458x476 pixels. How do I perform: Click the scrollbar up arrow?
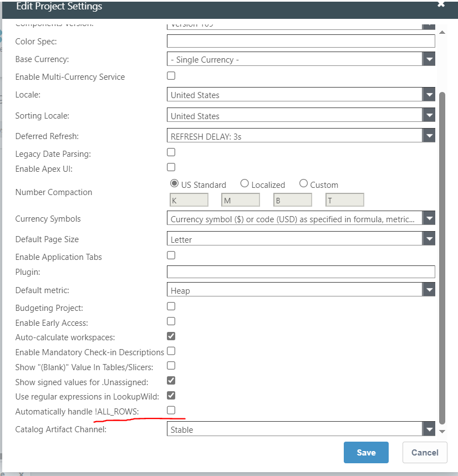tap(442, 32)
